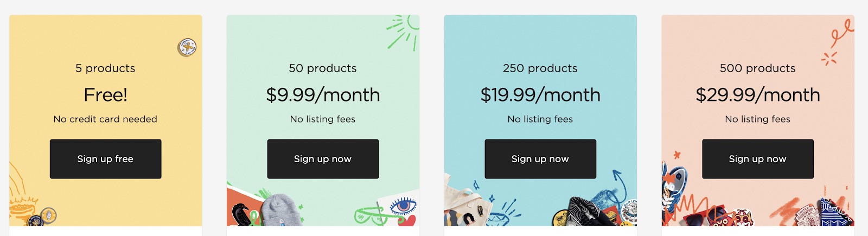Screen dimensions: 868x236
Task: Choose Sign up now under 500 products
Action: (x=758, y=159)
